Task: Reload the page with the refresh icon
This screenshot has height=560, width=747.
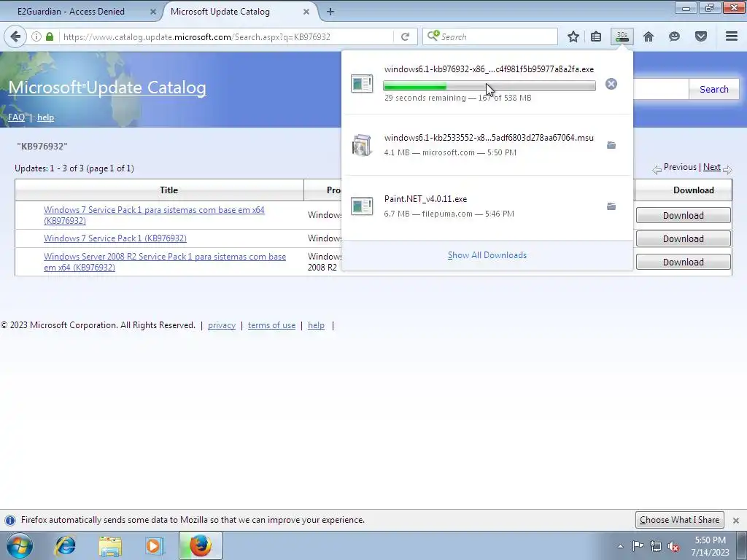Action: (406, 36)
